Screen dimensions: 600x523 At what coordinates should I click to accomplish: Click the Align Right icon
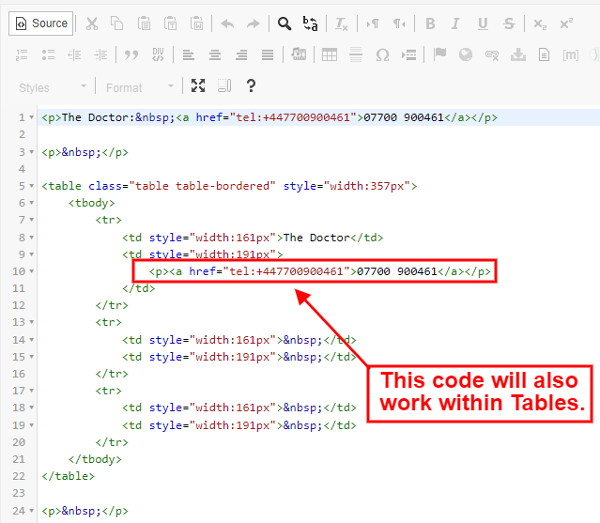click(x=241, y=55)
